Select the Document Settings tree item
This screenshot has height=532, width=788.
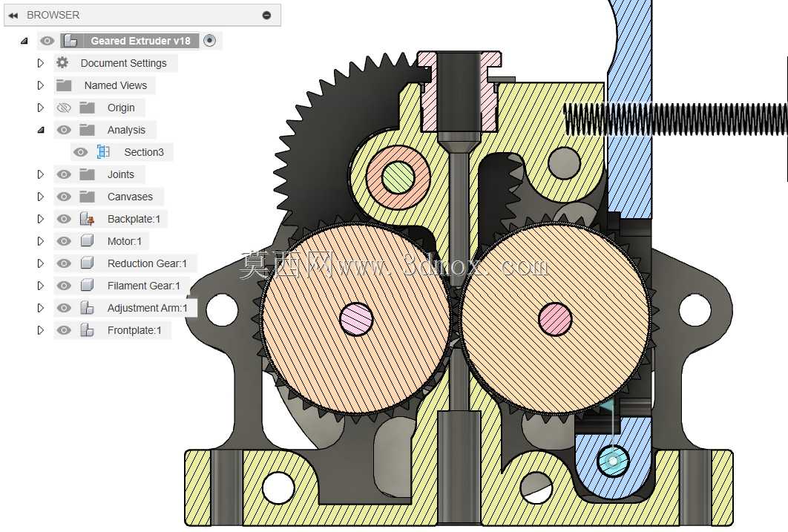124,63
